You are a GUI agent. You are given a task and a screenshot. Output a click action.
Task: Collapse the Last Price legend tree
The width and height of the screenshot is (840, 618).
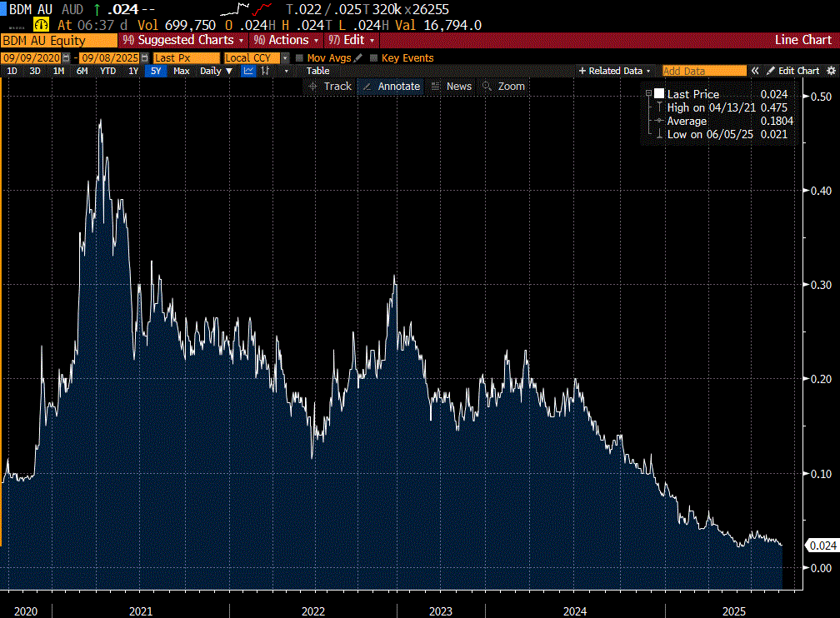pos(648,94)
